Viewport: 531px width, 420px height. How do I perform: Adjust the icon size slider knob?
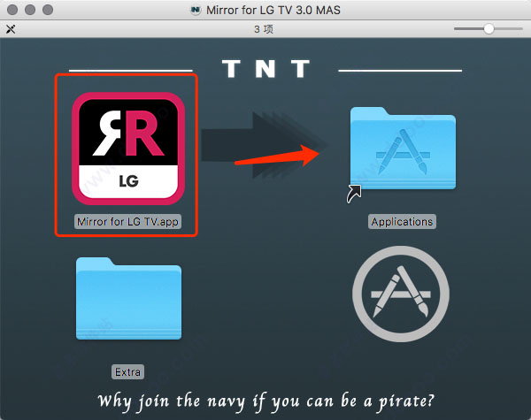tap(489, 29)
